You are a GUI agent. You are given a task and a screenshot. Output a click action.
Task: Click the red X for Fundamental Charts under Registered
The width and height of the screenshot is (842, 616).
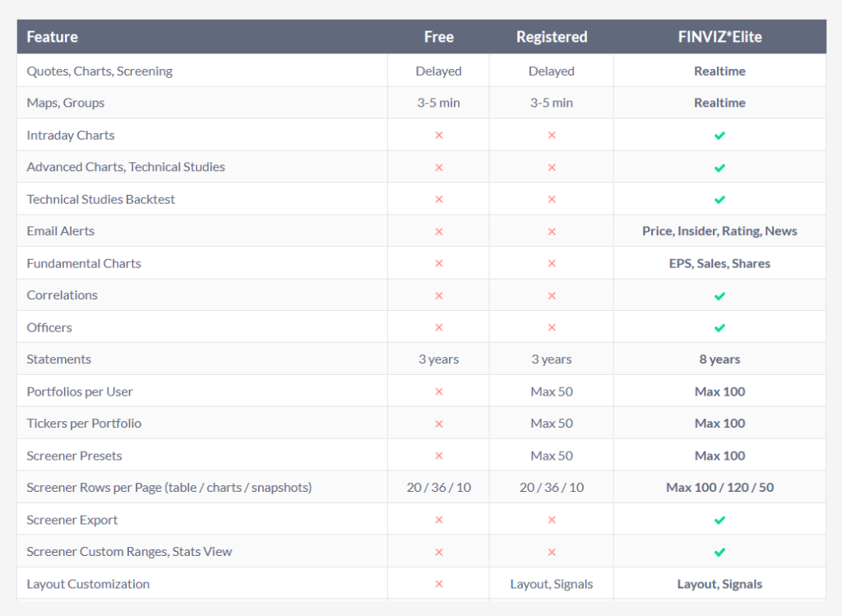tap(551, 263)
